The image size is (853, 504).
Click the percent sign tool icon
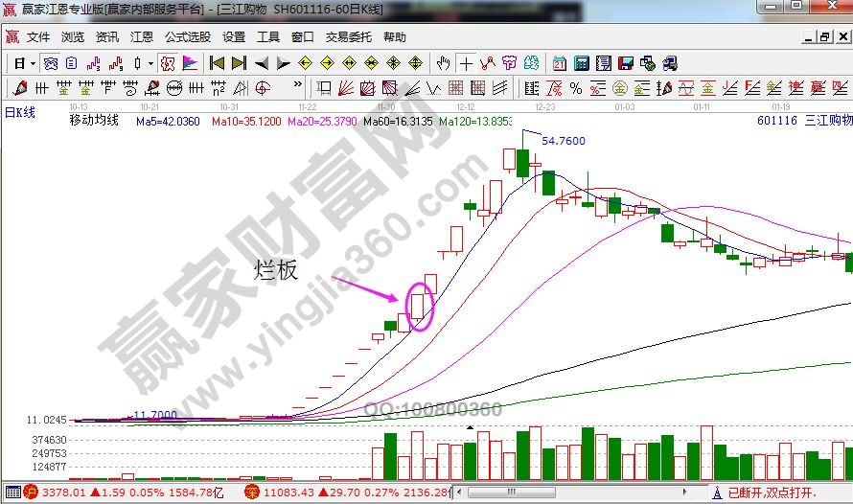click(x=575, y=88)
